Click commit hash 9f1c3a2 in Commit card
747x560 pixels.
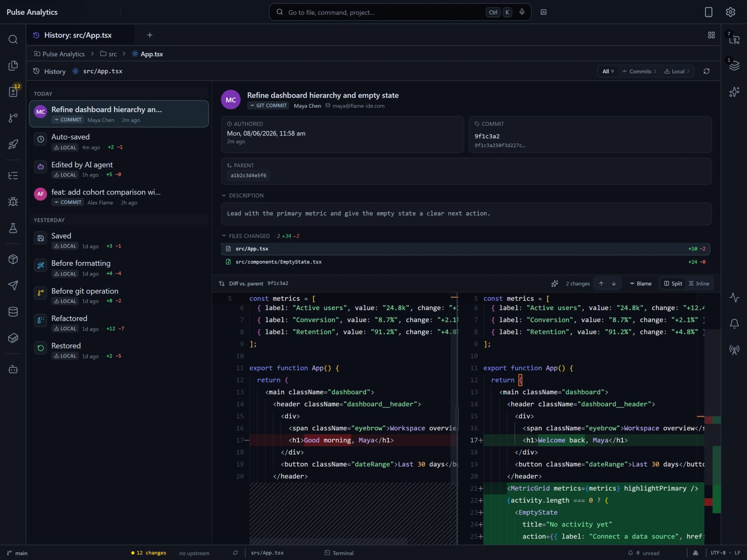point(487,136)
